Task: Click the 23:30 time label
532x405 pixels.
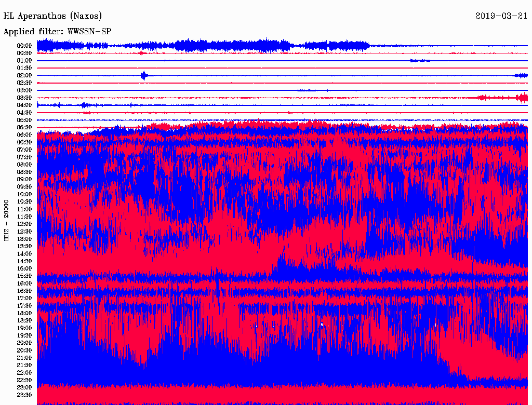Action: (x=24, y=395)
